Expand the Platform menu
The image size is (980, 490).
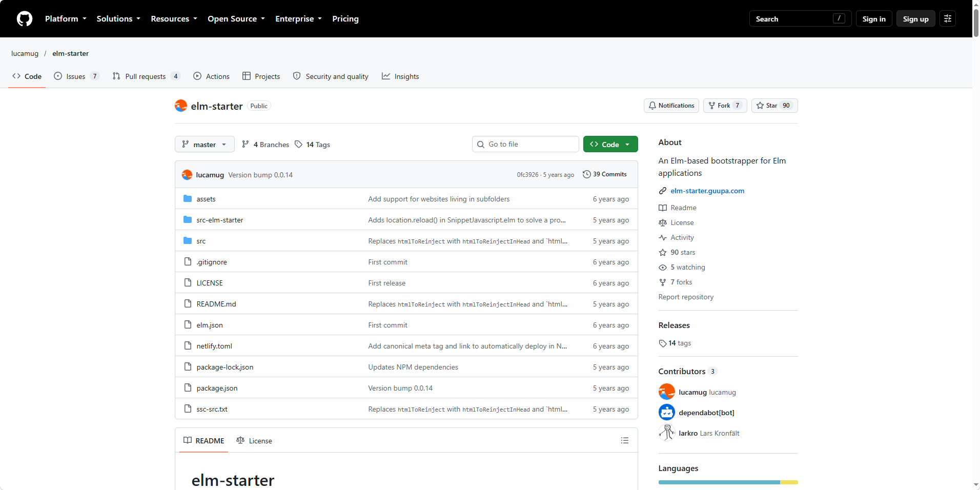pos(66,19)
